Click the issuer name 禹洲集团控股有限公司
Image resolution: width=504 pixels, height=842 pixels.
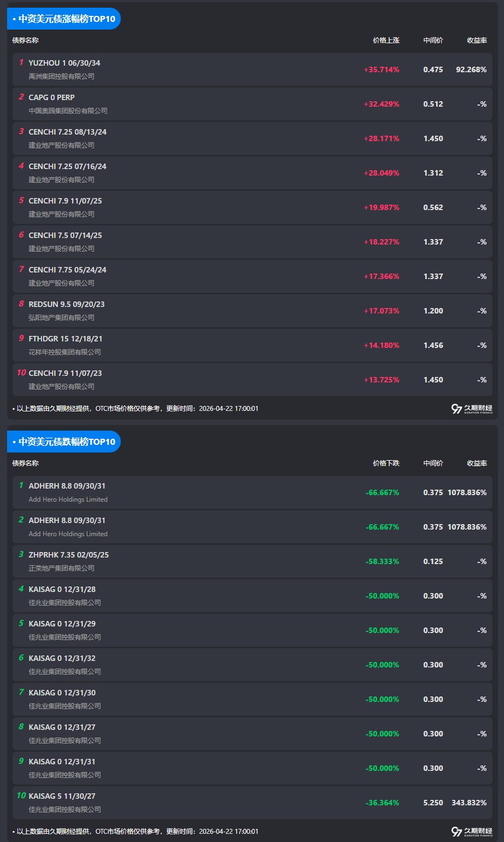coord(61,77)
